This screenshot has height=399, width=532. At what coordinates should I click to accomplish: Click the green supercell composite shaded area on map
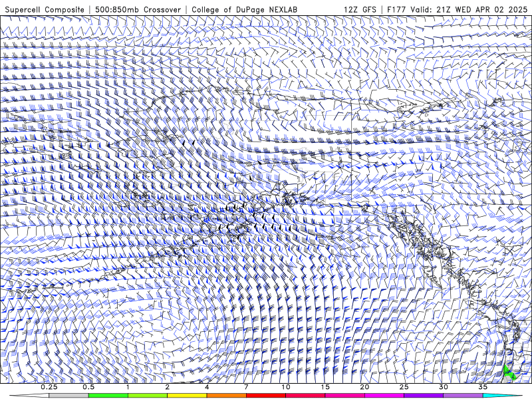(x=508, y=372)
